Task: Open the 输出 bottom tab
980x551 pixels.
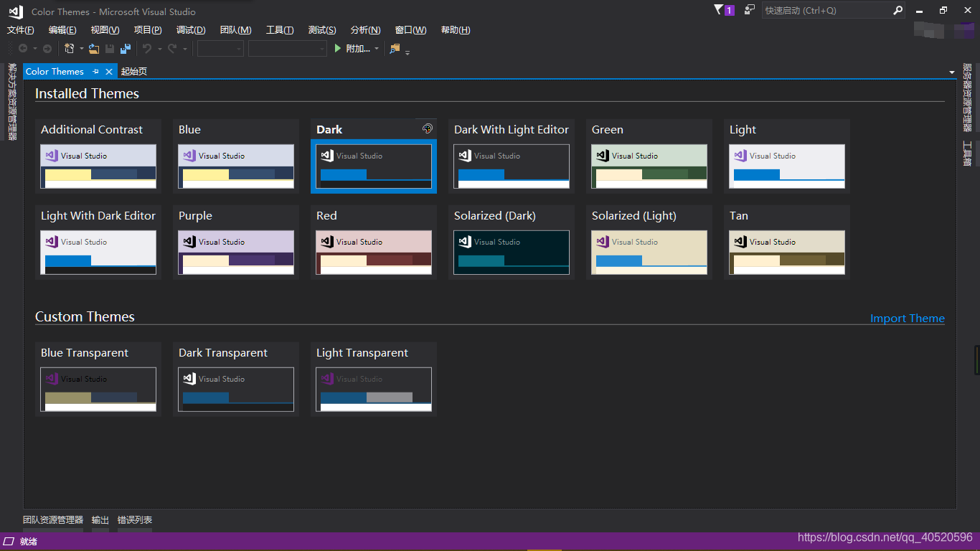Action: 100,520
